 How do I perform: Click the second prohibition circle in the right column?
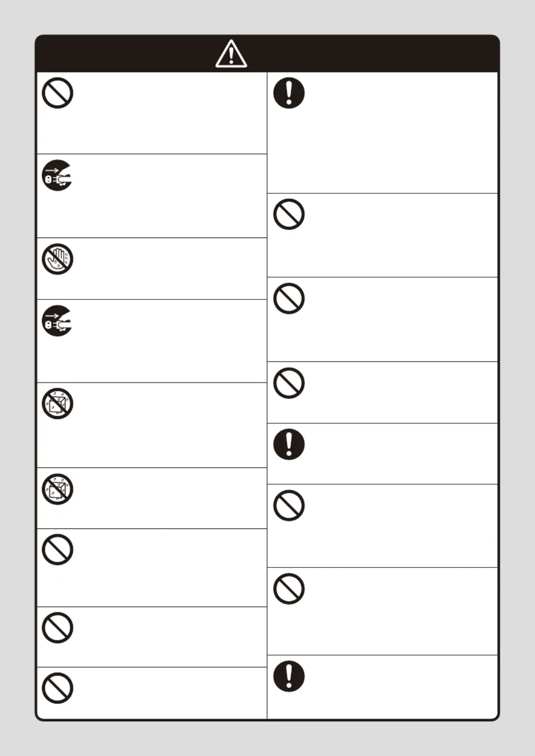pyautogui.click(x=289, y=298)
